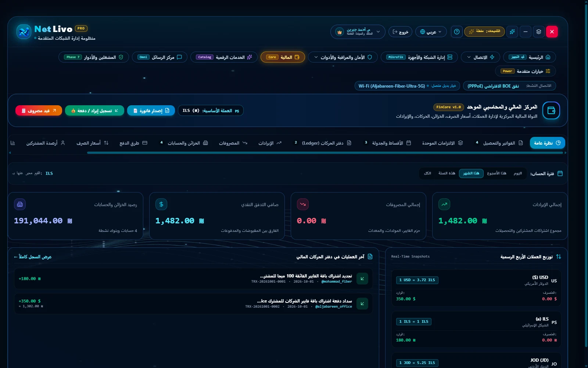The image size is (588, 368).
Task: Click the net cash flow dollar icon
Action: pyautogui.click(x=161, y=204)
